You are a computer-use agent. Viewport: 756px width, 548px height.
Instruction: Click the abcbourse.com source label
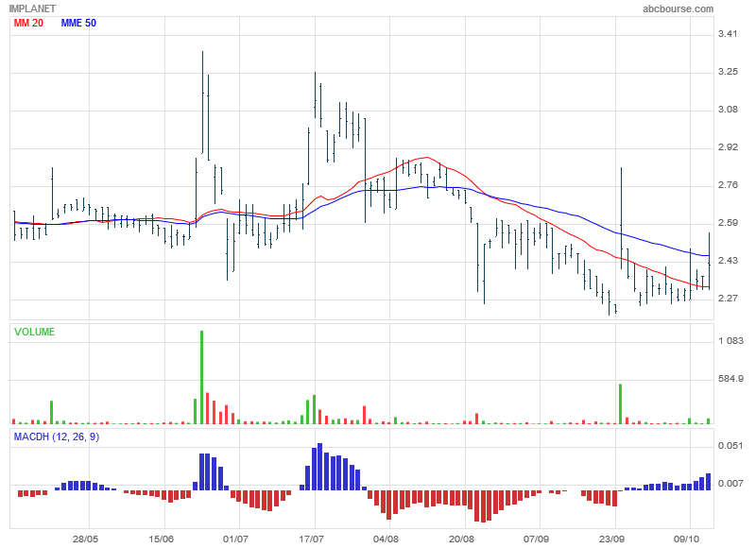click(x=678, y=9)
